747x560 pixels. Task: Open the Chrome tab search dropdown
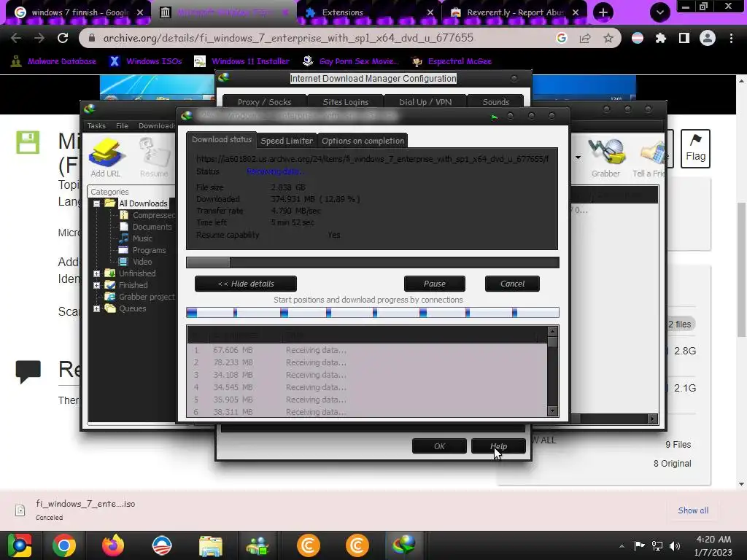659,12
